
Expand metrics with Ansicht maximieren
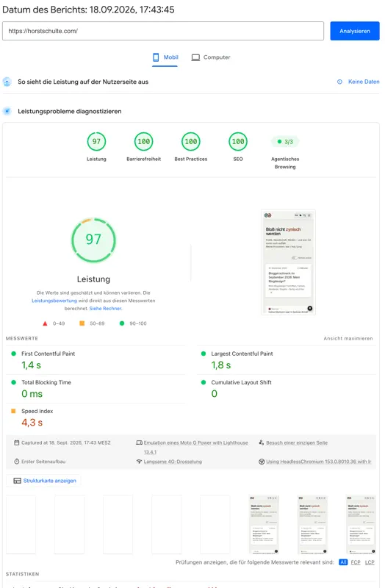[348, 338]
